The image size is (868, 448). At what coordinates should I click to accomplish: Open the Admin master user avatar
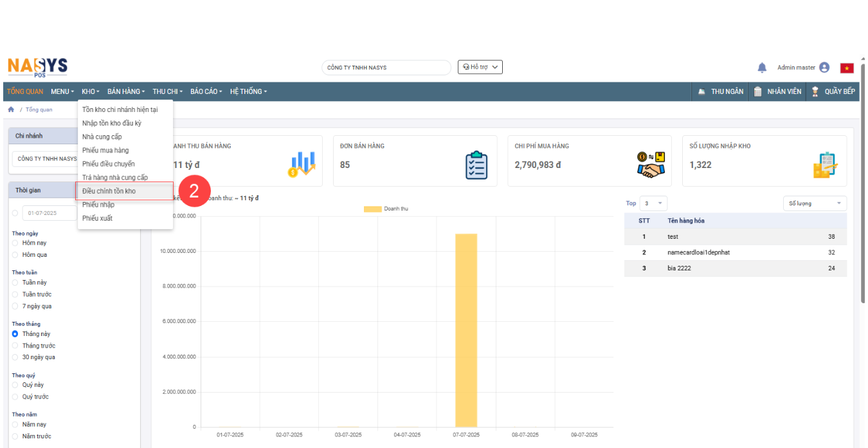pos(824,68)
